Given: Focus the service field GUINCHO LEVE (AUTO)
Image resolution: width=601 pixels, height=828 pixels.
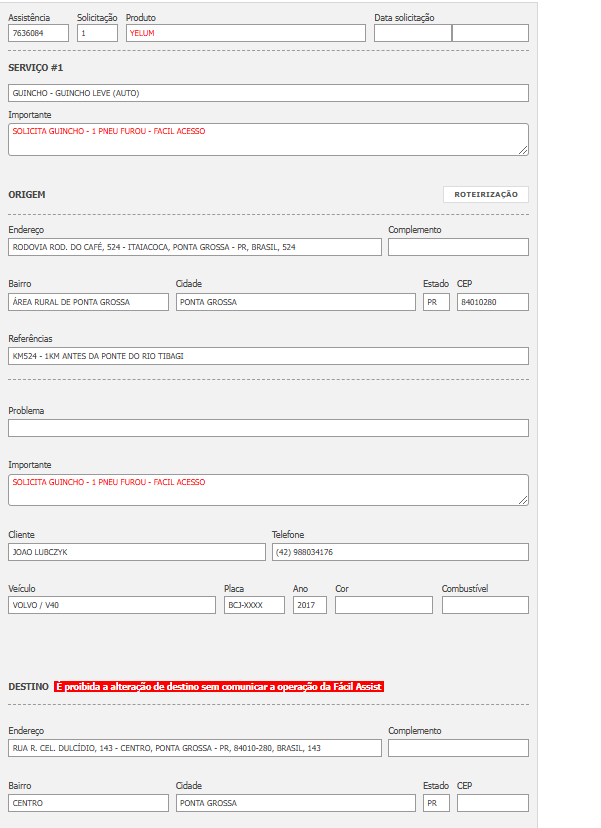Looking at the screenshot, I should (268, 93).
